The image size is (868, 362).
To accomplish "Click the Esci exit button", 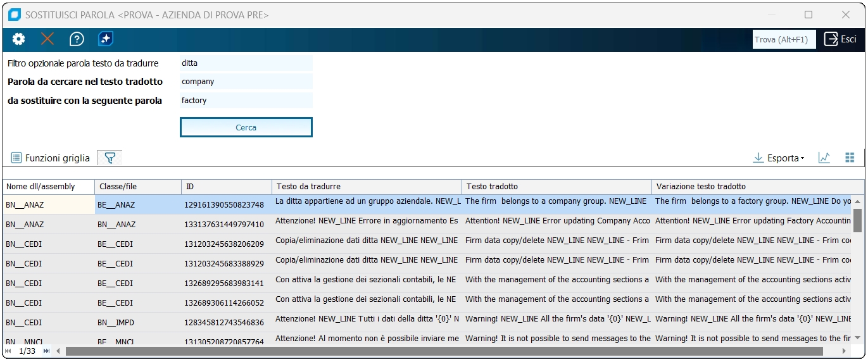I will [840, 39].
